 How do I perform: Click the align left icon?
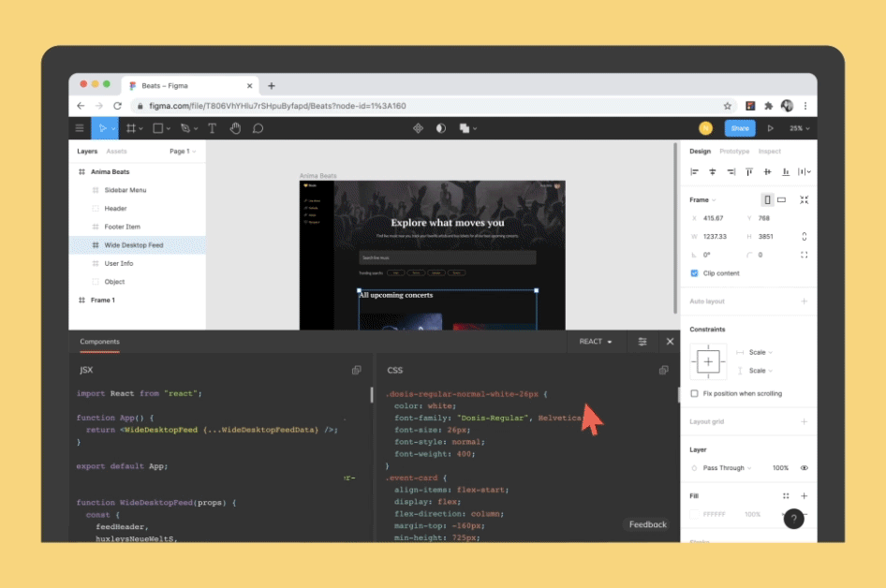pyautogui.click(x=695, y=171)
